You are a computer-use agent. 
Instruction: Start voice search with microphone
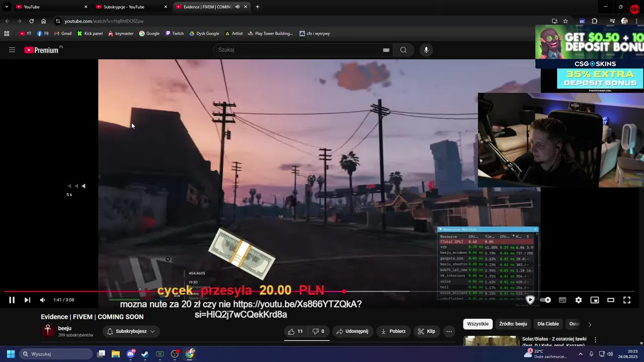click(x=426, y=50)
